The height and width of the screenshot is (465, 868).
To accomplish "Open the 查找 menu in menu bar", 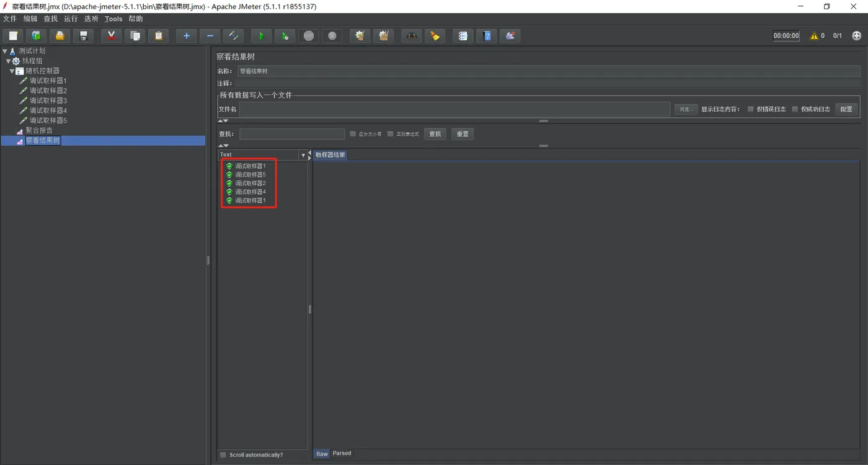I will click(x=51, y=19).
